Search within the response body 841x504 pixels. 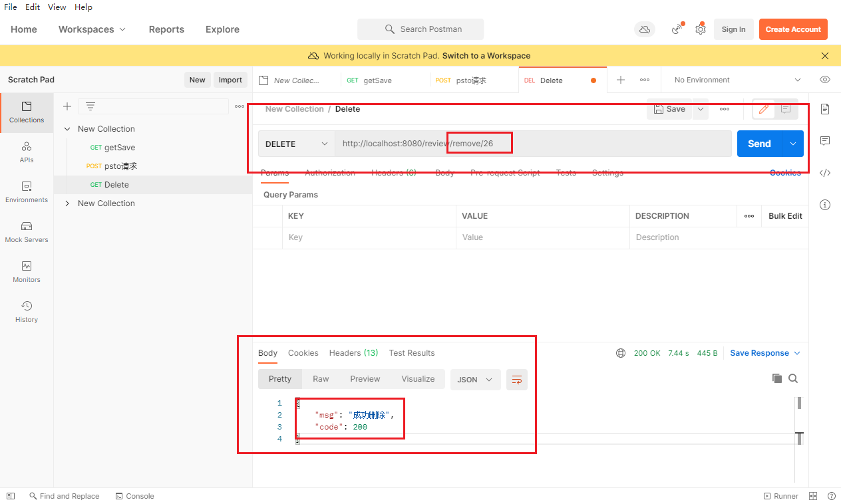point(793,378)
